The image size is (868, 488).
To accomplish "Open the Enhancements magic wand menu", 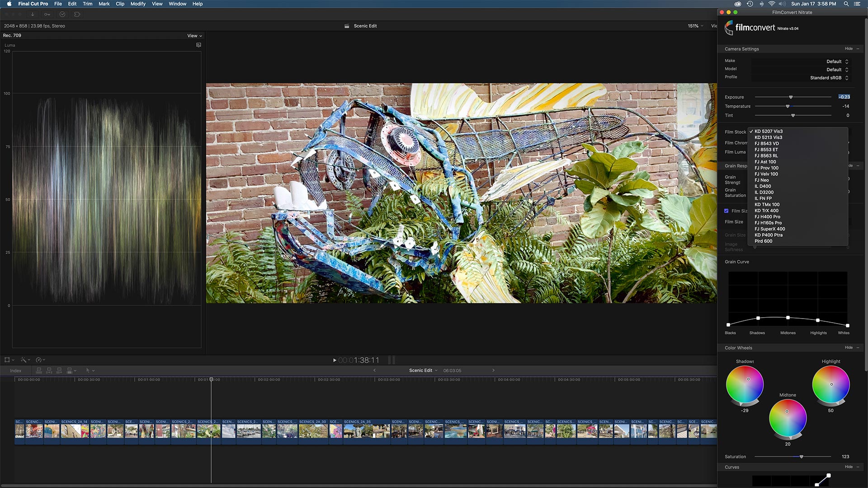I will click(x=25, y=360).
